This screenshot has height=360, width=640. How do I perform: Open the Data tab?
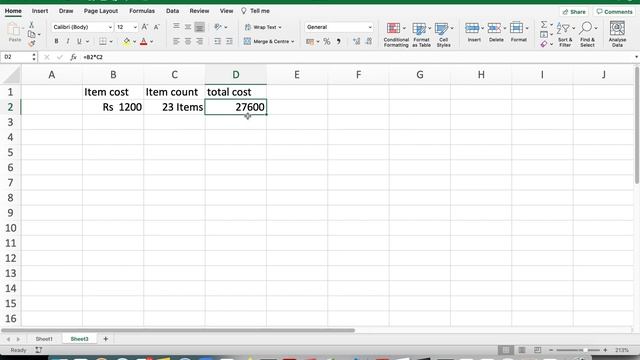click(x=172, y=11)
